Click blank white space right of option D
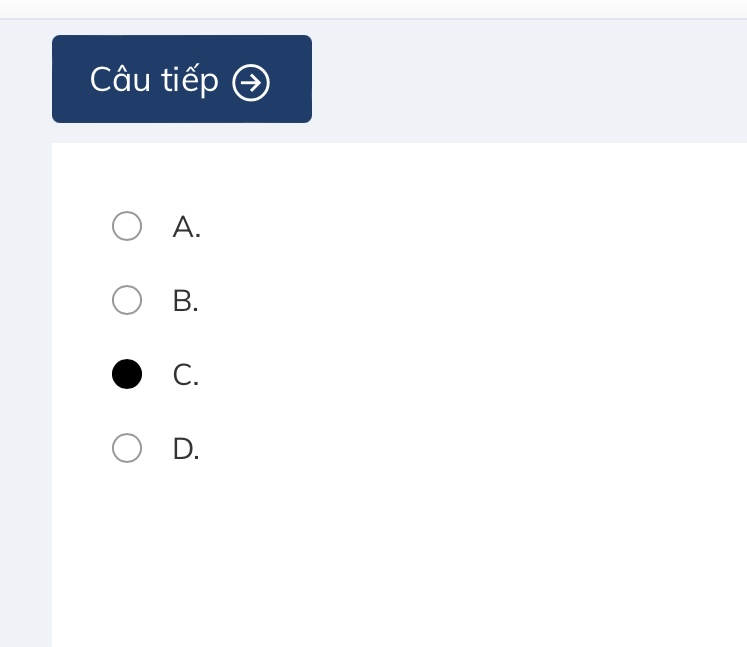 click(450, 449)
